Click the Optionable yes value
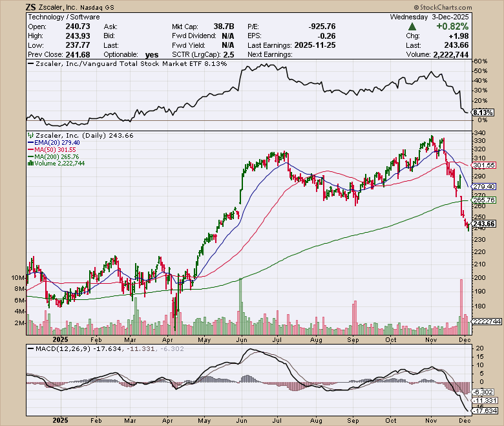The image size is (504, 426). click(152, 55)
